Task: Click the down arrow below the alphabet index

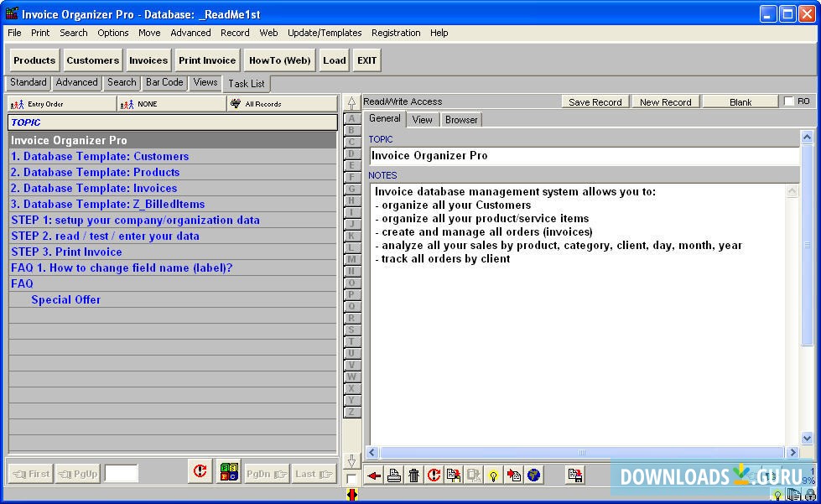Action: [352, 460]
